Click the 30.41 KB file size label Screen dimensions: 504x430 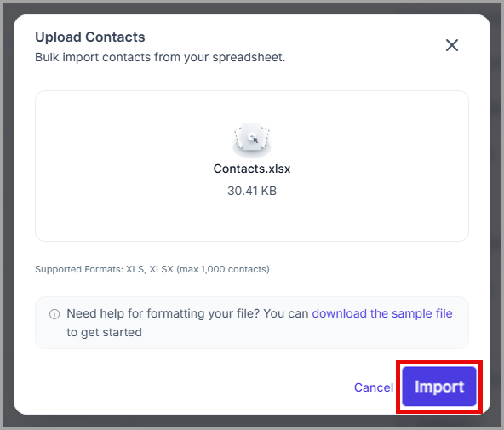coord(252,191)
